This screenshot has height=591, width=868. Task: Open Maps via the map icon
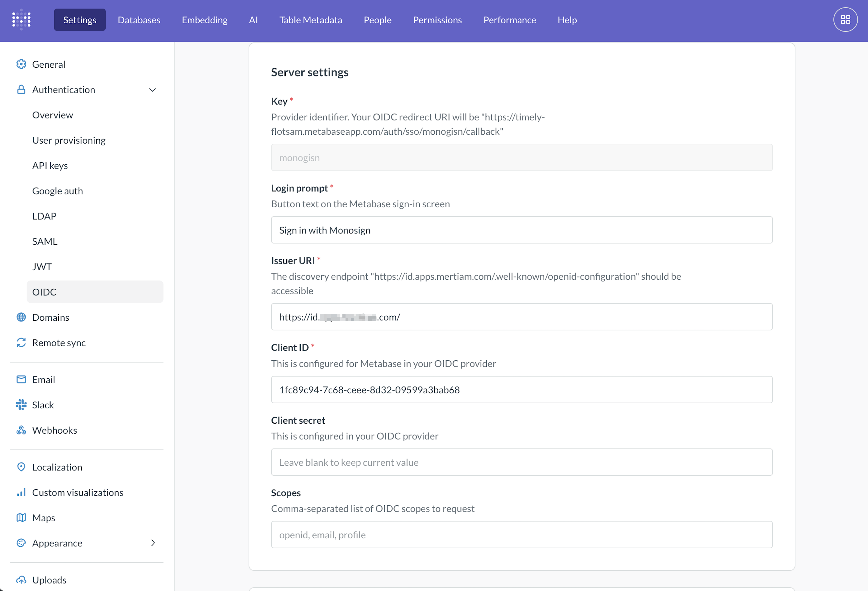point(21,517)
